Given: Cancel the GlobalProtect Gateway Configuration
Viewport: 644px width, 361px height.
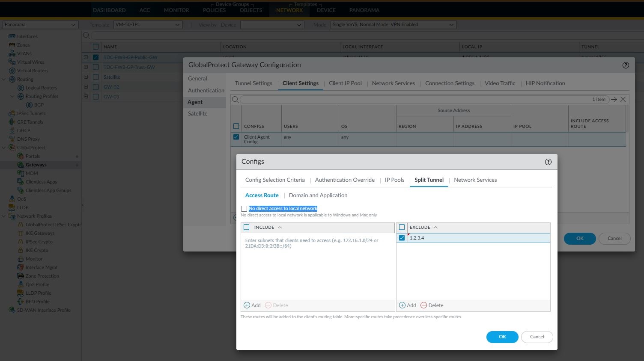Looking at the screenshot, I should tap(614, 238).
